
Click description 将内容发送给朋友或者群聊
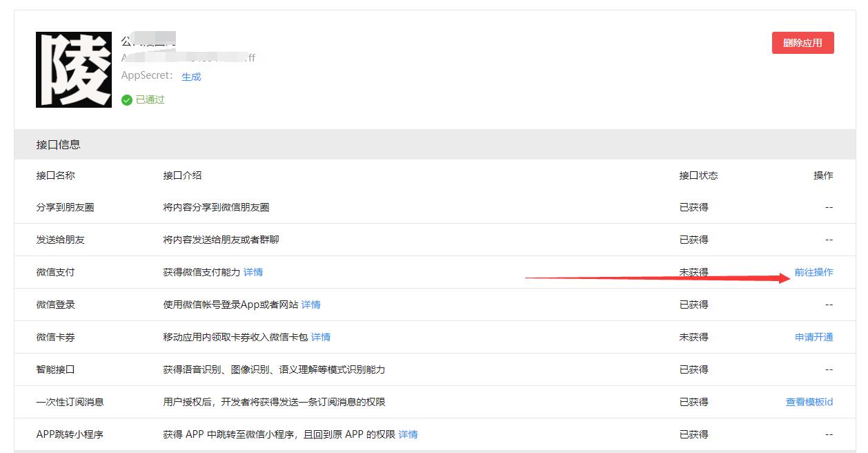click(x=221, y=240)
